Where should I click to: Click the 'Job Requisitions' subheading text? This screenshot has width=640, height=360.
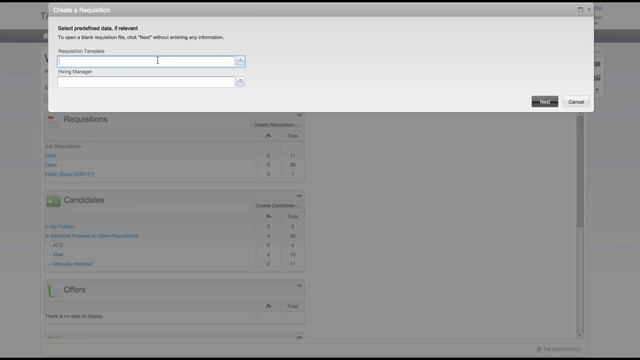click(x=63, y=146)
